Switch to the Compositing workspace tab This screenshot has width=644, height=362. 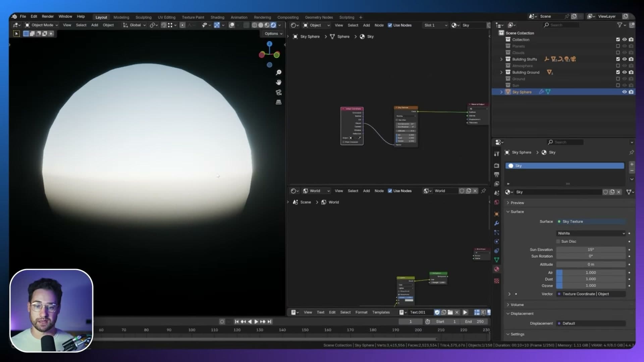click(x=288, y=17)
